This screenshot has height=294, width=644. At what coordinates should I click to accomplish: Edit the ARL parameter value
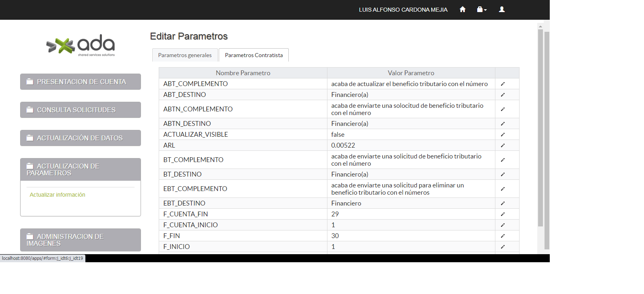coord(503,146)
